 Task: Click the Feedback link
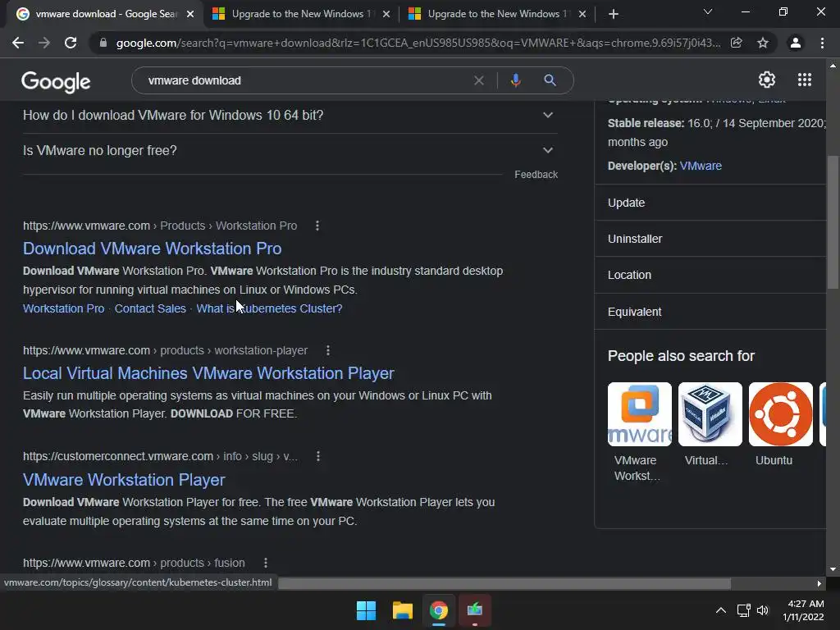[536, 175]
